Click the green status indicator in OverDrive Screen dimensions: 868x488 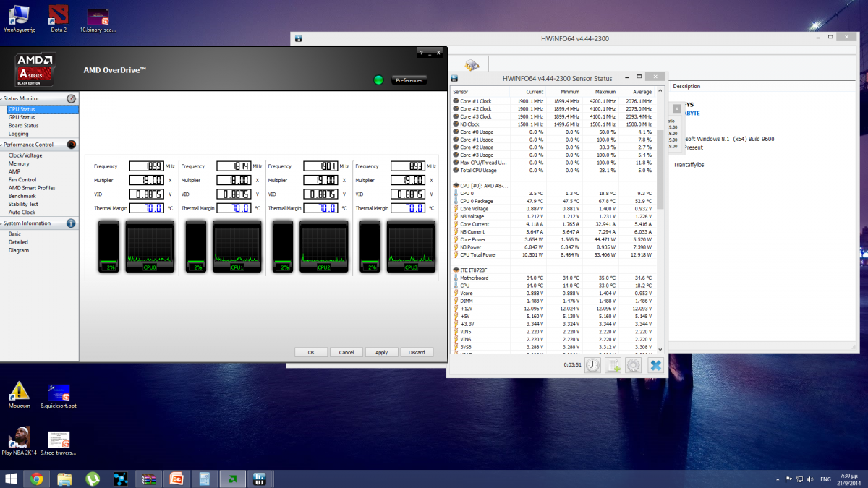click(378, 80)
